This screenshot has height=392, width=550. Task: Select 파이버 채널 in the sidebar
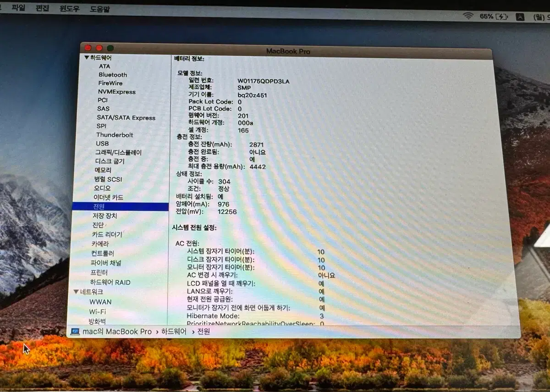point(106,263)
